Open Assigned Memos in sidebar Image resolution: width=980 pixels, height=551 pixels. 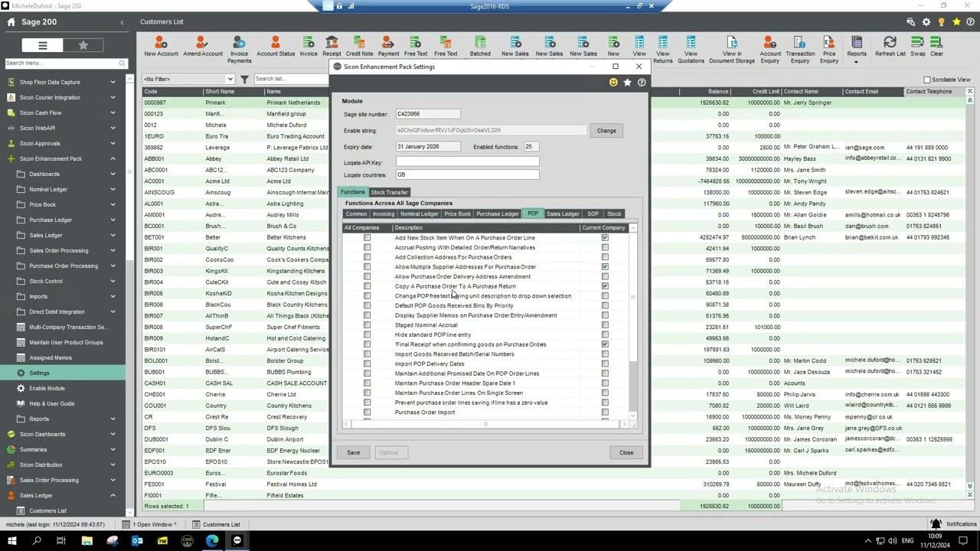[x=51, y=357]
